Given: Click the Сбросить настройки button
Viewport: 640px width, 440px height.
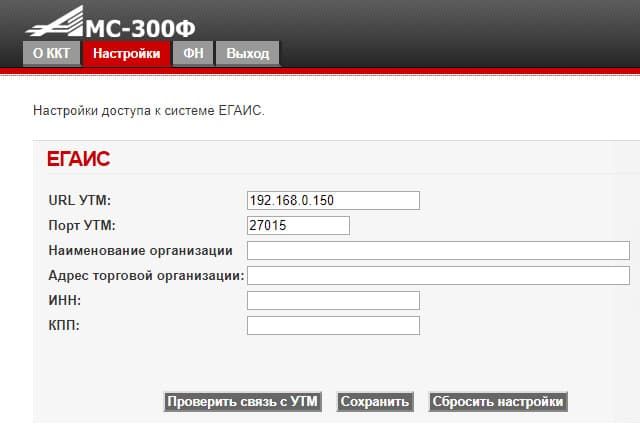Looking at the screenshot, I should 498,402.
